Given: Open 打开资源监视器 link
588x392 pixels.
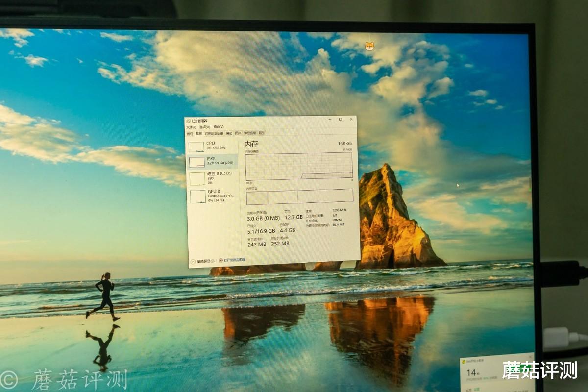Looking at the screenshot, I should point(232,260).
